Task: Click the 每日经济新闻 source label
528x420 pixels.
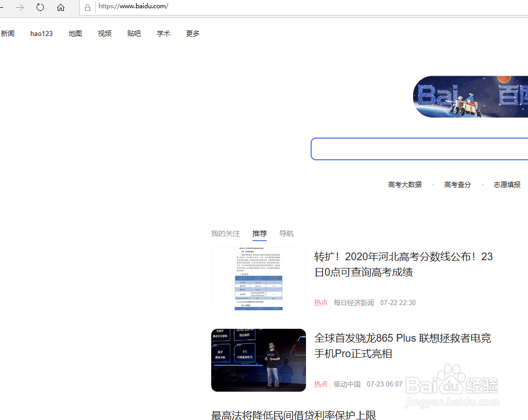Action: coord(353,303)
